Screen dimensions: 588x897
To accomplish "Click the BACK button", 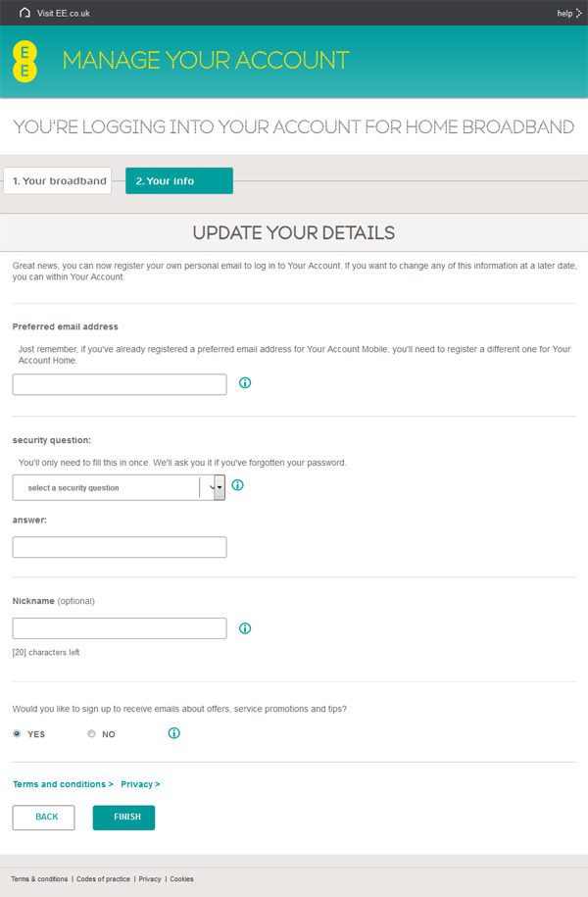I will click(43, 817).
